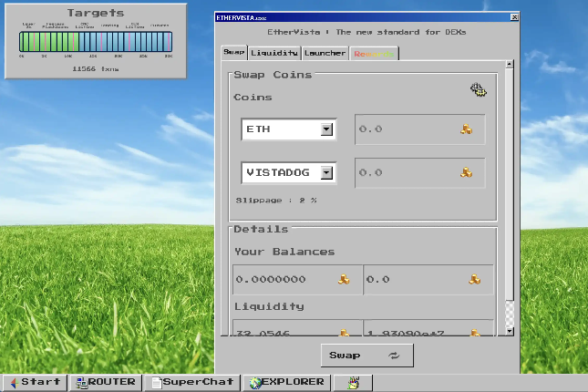Viewport: 588px width, 392px height.
Task: Click coins icon beside second 0.0 balance
Action: [x=474, y=280]
